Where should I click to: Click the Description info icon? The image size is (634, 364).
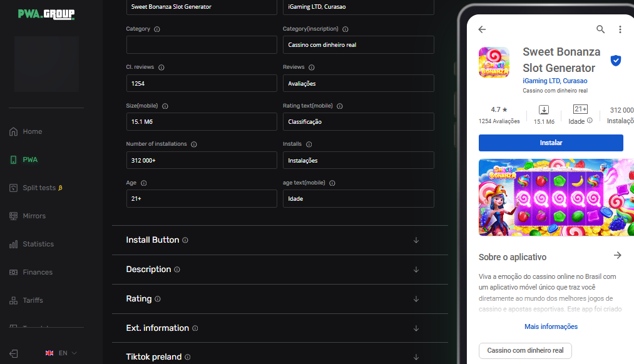(x=177, y=270)
